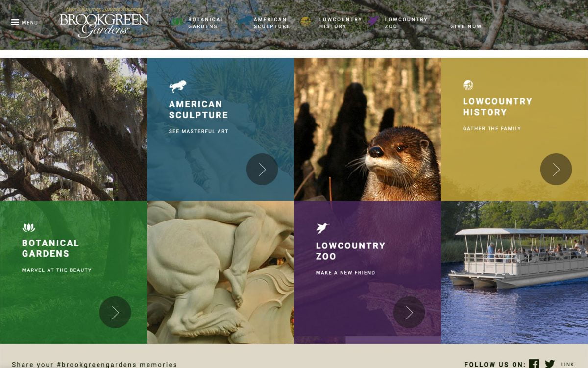Click the arrow circle on Botanical Gardens tile

pos(115,313)
